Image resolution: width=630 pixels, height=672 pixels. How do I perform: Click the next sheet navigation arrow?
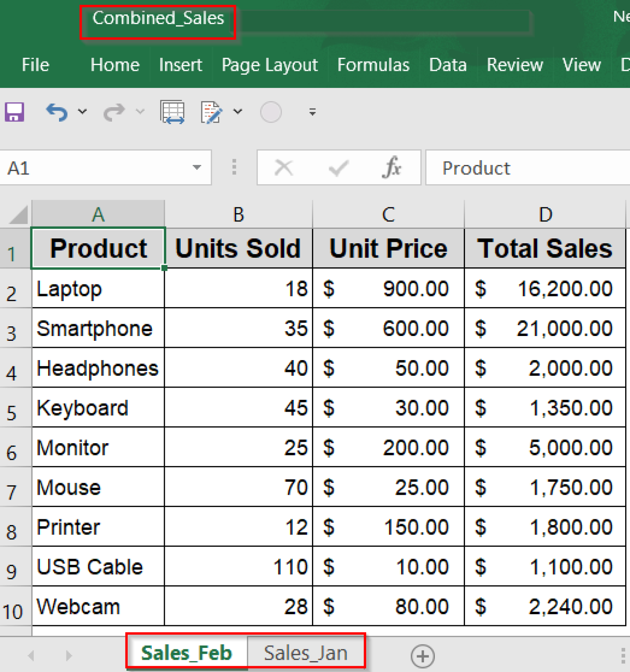(68, 656)
